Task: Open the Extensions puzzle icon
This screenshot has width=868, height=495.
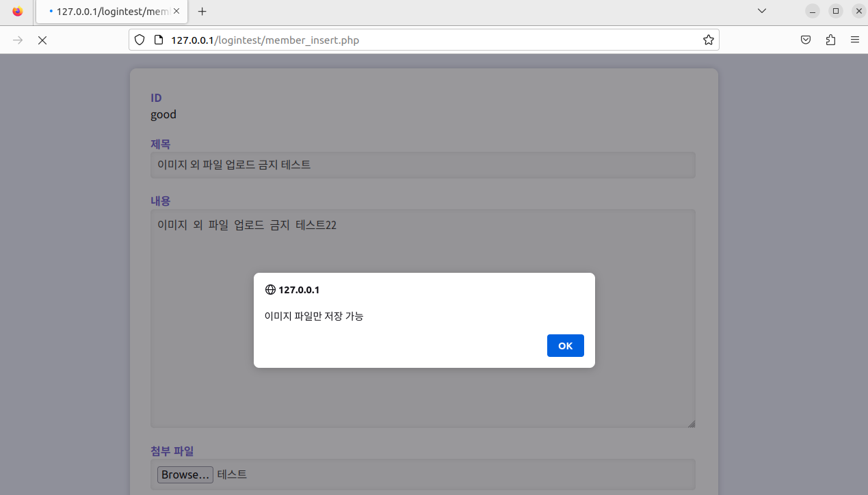Action: [830, 40]
